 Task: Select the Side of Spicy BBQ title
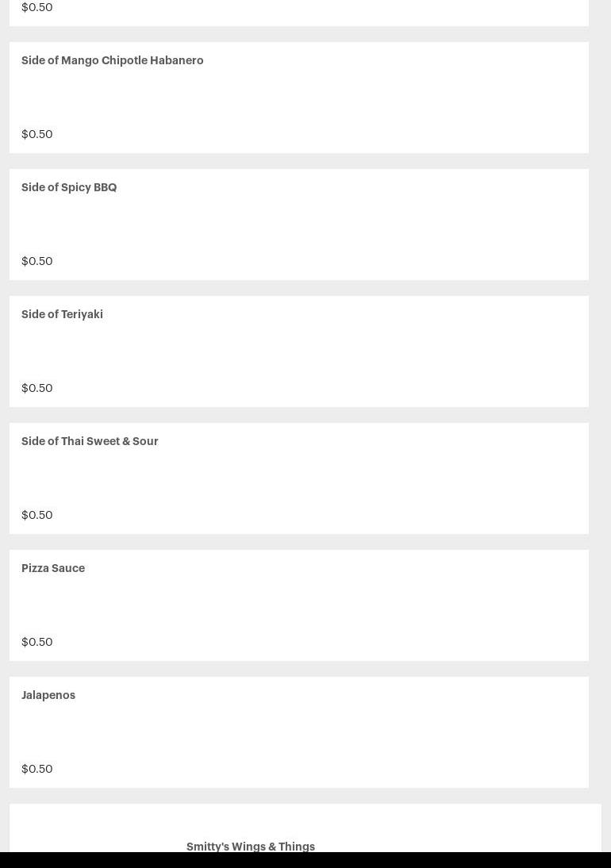point(69,188)
